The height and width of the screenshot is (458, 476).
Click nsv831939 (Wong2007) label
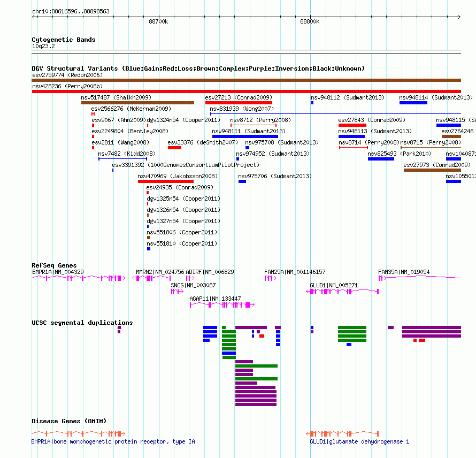click(242, 109)
